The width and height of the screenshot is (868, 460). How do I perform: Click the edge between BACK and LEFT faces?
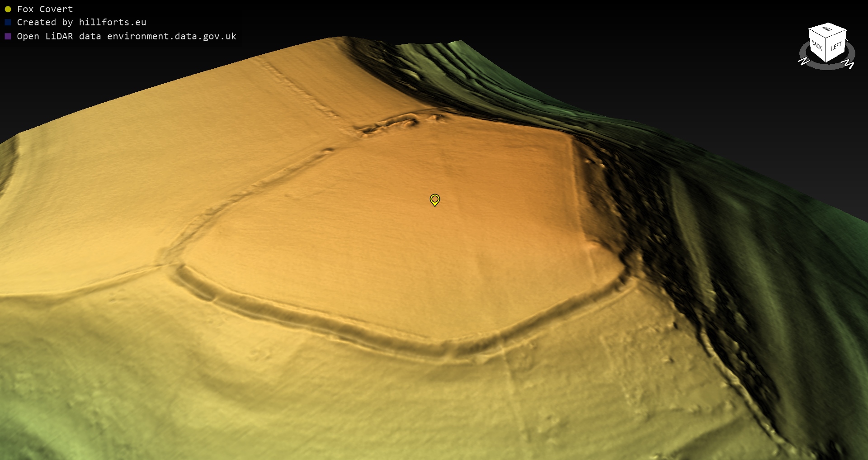tap(826, 50)
